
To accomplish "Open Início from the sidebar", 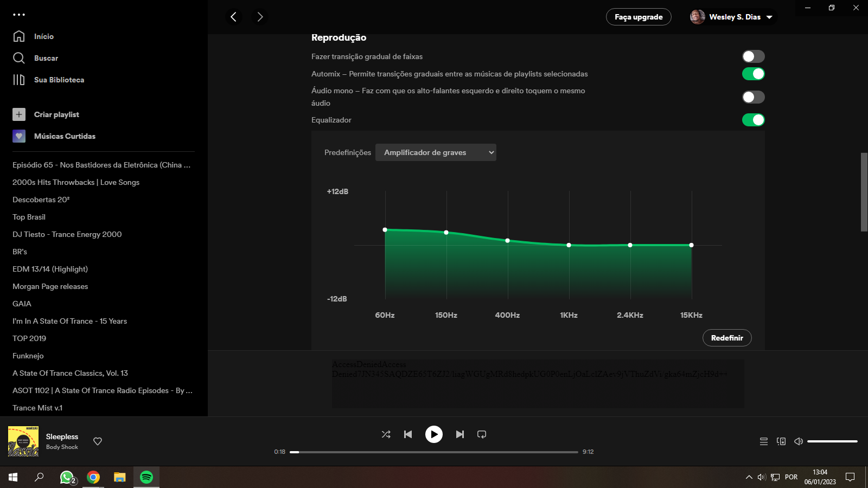I will pyautogui.click(x=43, y=36).
